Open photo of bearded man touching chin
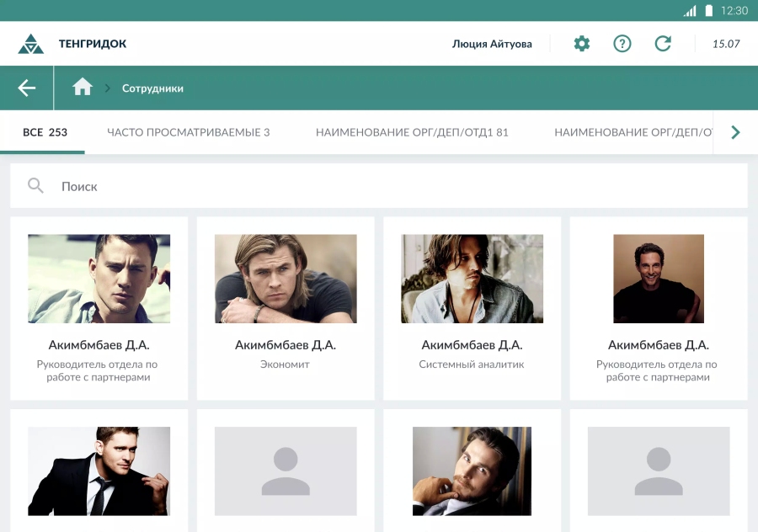This screenshot has width=758, height=532. tap(472, 471)
